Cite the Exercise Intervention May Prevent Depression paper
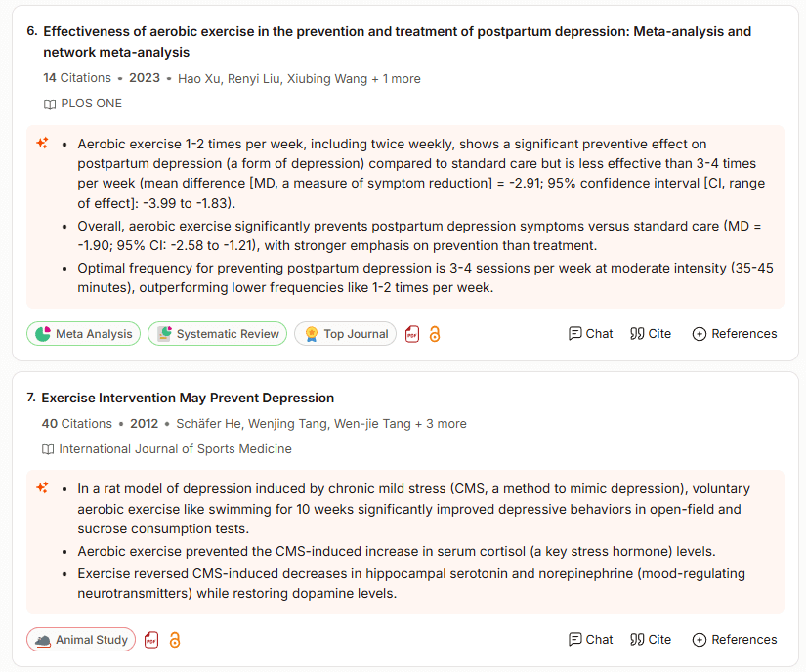Screen dimensions: 806x672 pyautogui.click(x=651, y=640)
